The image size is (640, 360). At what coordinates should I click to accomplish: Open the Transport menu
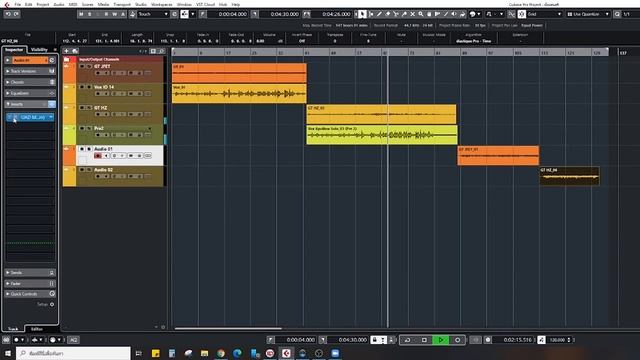coord(122,4)
